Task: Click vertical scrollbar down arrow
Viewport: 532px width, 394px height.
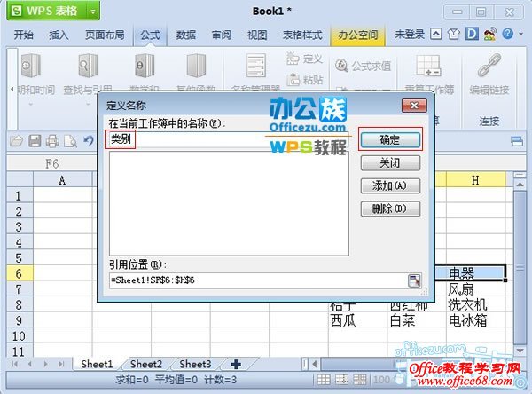Action: (x=520, y=351)
